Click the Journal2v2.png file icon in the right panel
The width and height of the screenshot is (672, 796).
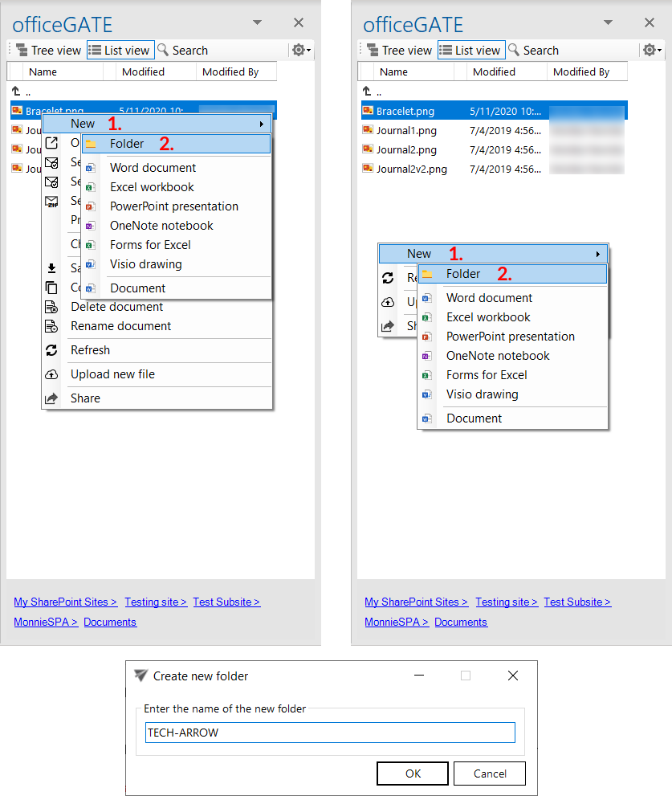(x=367, y=169)
